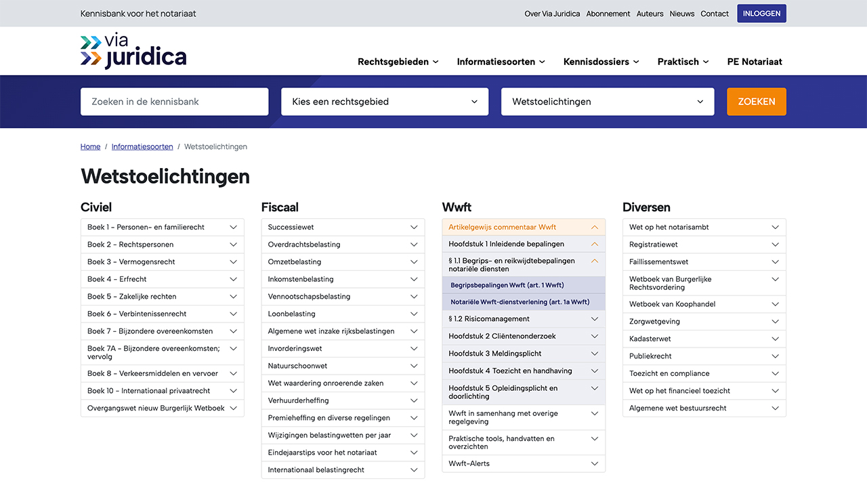
Task: Expand Hoofdstuk 5 Opleidingsplicht en doorlichting
Action: pos(524,392)
